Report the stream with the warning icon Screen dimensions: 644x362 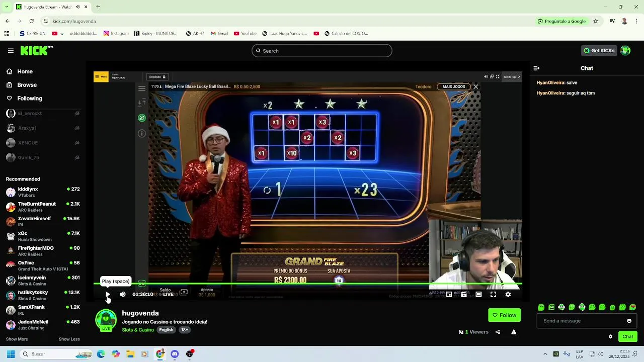514,332
